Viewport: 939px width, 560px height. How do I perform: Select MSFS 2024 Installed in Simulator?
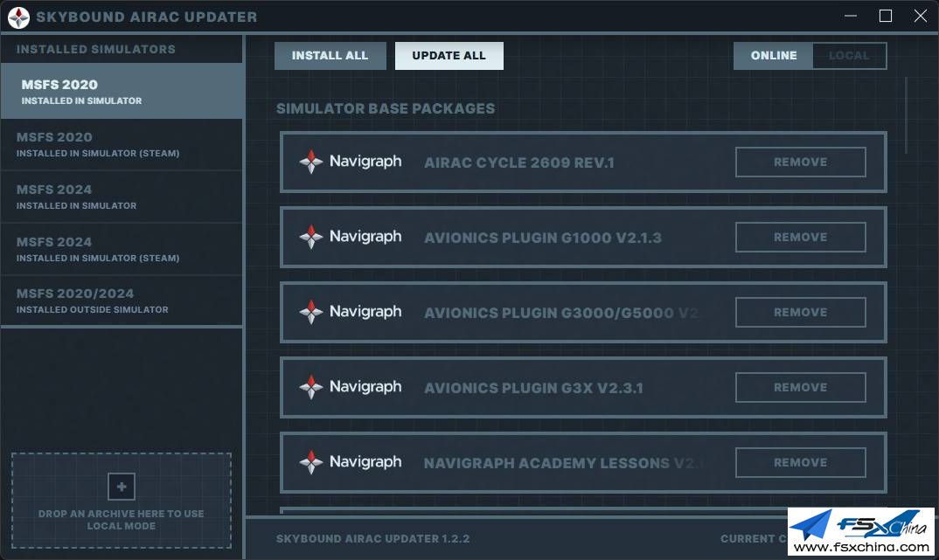pos(122,197)
